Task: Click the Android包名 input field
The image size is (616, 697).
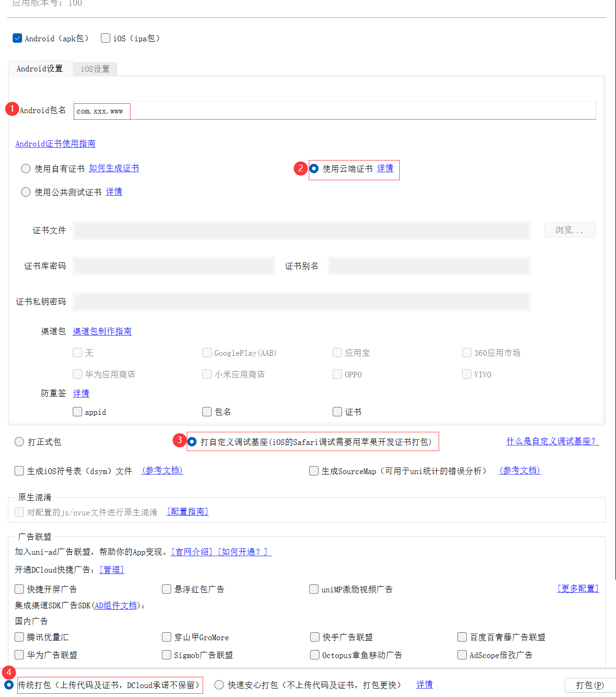Action: pos(334,111)
